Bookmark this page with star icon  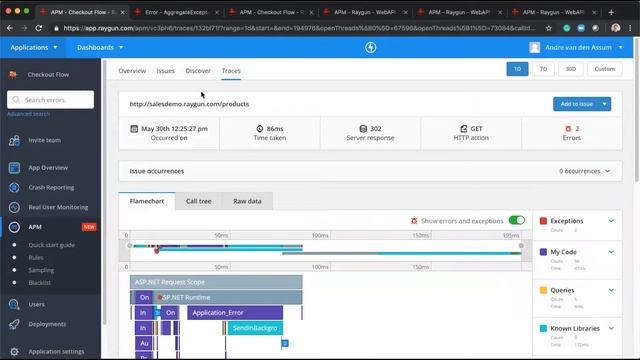point(549,28)
